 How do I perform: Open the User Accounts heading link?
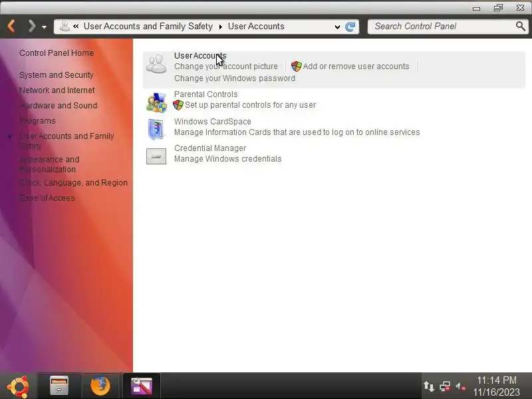click(x=200, y=56)
